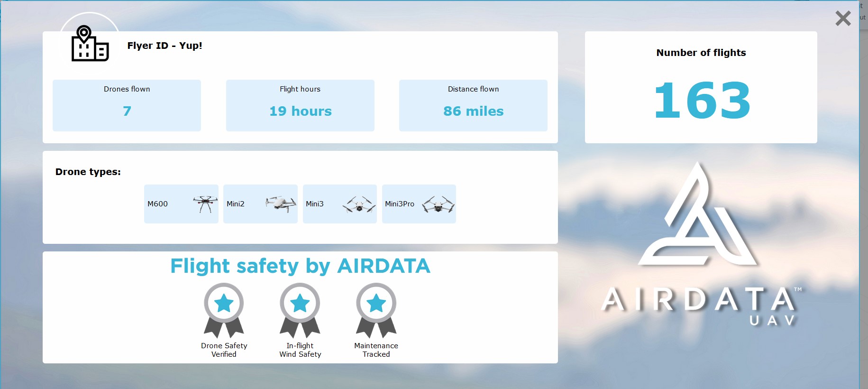Viewport: 868px width, 389px height.
Task: Click the Number of flights heading
Action: (x=701, y=53)
